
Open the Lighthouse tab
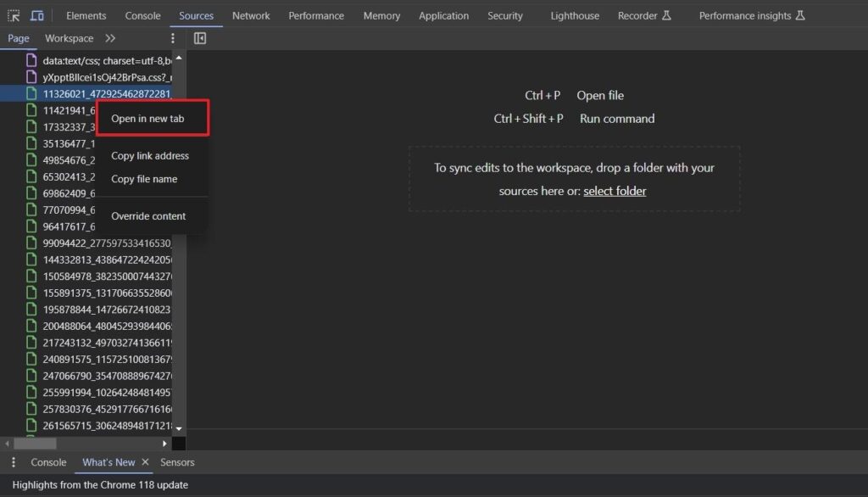pyautogui.click(x=575, y=15)
